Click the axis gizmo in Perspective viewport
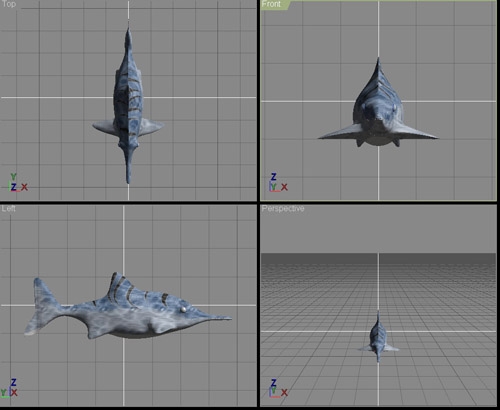The image size is (500, 410). (x=278, y=388)
